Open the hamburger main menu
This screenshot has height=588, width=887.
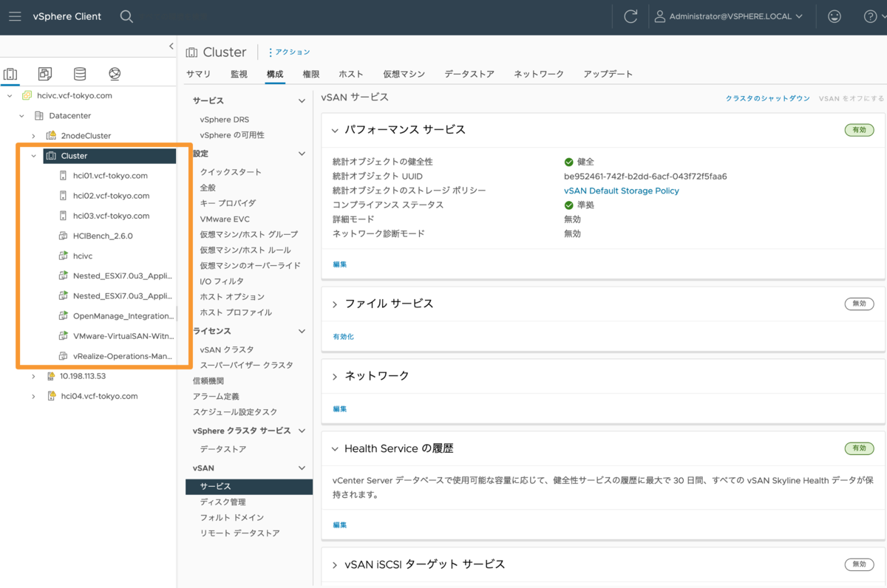[x=15, y=16]
